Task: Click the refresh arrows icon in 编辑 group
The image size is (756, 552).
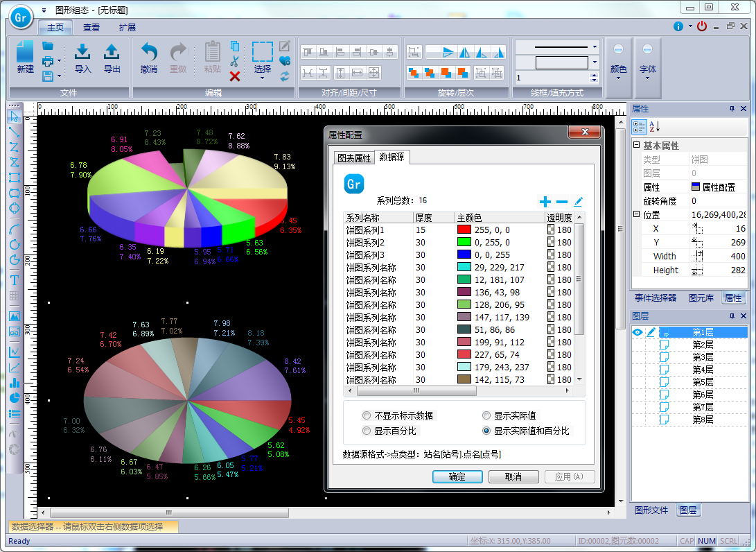Action: click(285, 76)
